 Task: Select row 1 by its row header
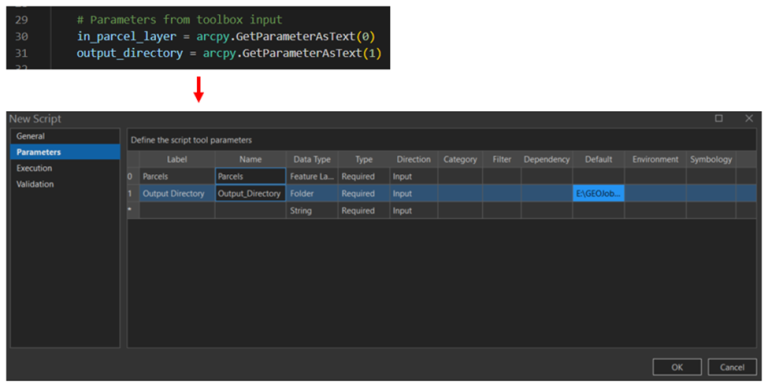pyautogui.click(x=133, y=194)
